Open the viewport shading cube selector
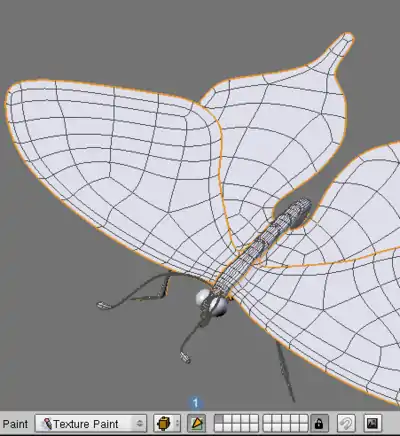The height and width of the screenshot is (436, 400). click(163, 424)
